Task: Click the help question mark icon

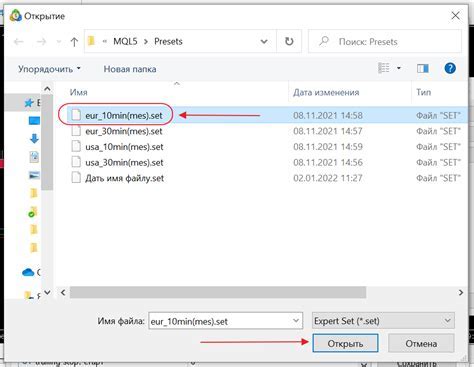Action: [450, 68]
